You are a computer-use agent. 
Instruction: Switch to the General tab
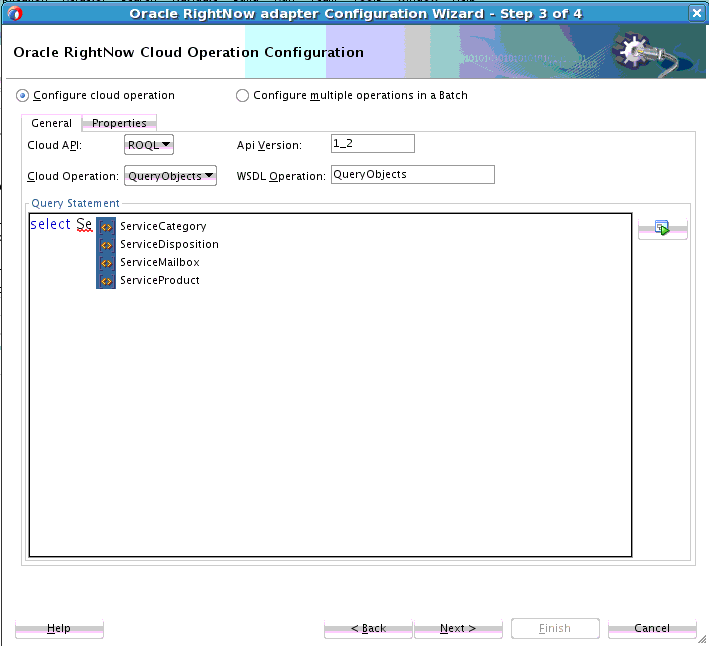[x=52, y=123]
